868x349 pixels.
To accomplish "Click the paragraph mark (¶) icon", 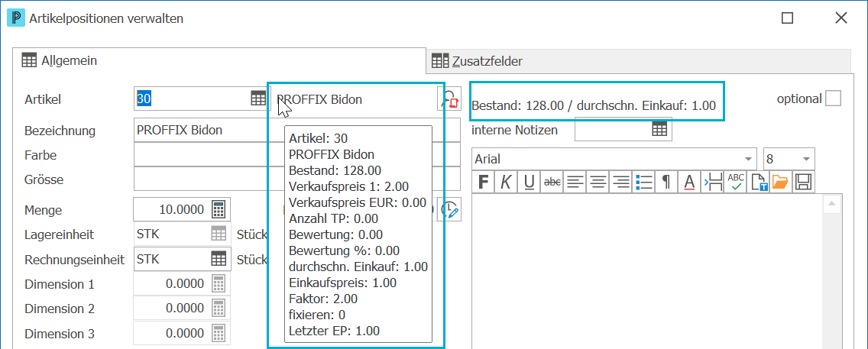I will 666,182.
